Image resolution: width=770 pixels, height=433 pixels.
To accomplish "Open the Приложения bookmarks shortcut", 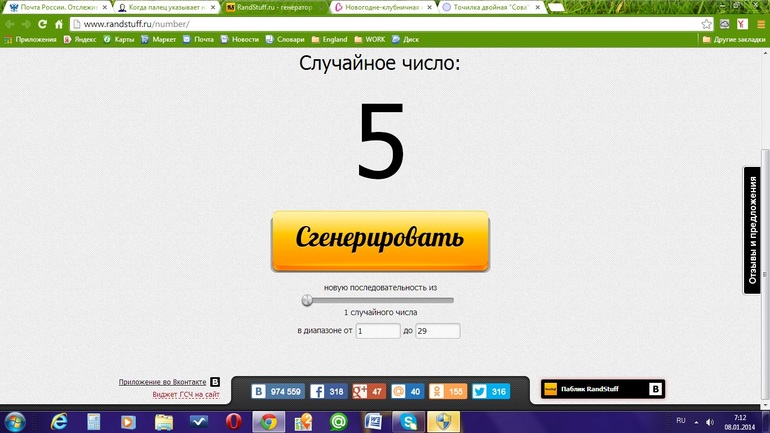I will click(30, 39).
